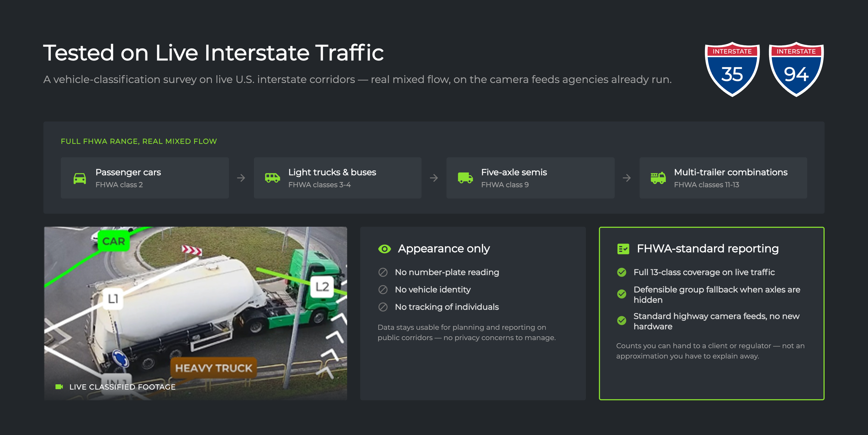This screenshot has width=868, height=435.
Task: Click the text FHWA classes 3-4
Action: pos(320,185)
